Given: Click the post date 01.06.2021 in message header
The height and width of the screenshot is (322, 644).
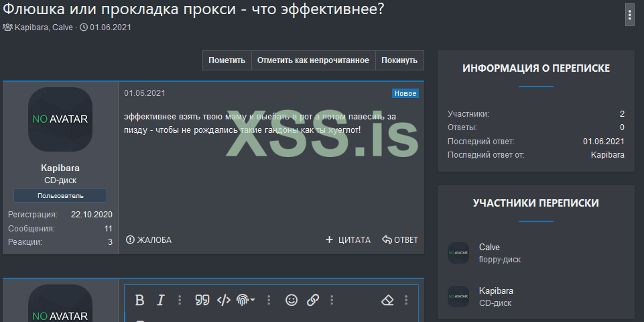Looking at the screenshot, I should click(x=145, y=93).
